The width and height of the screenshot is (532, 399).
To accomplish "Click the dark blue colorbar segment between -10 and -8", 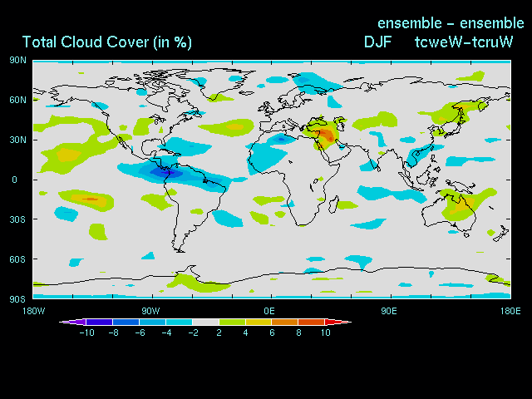I will coord(99,322).
